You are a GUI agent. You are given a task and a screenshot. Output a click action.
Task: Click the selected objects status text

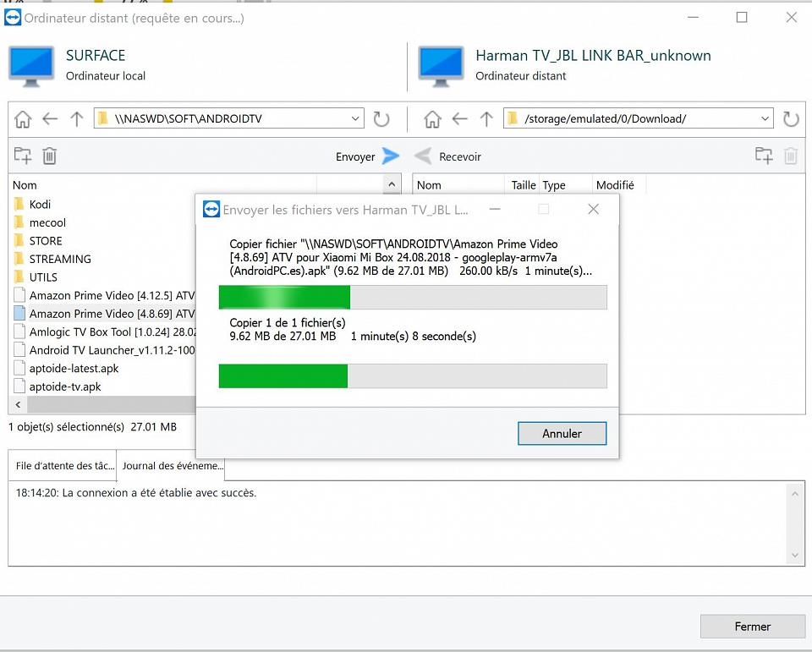point(92,427)
